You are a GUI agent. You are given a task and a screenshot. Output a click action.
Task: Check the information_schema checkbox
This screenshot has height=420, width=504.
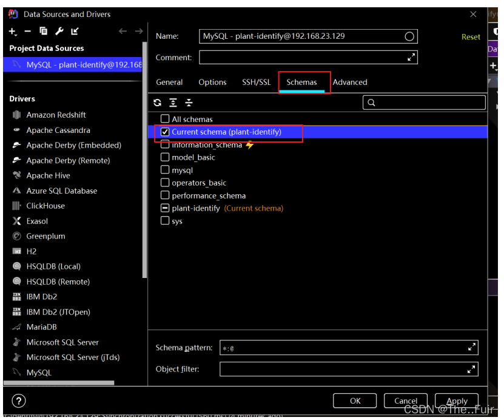[x=165, y=144]
